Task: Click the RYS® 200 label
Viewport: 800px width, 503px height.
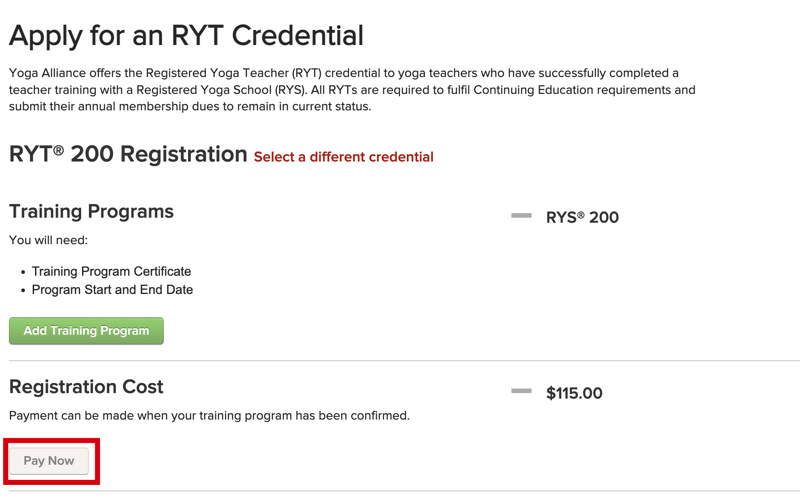Action: [x=582, y=217]
